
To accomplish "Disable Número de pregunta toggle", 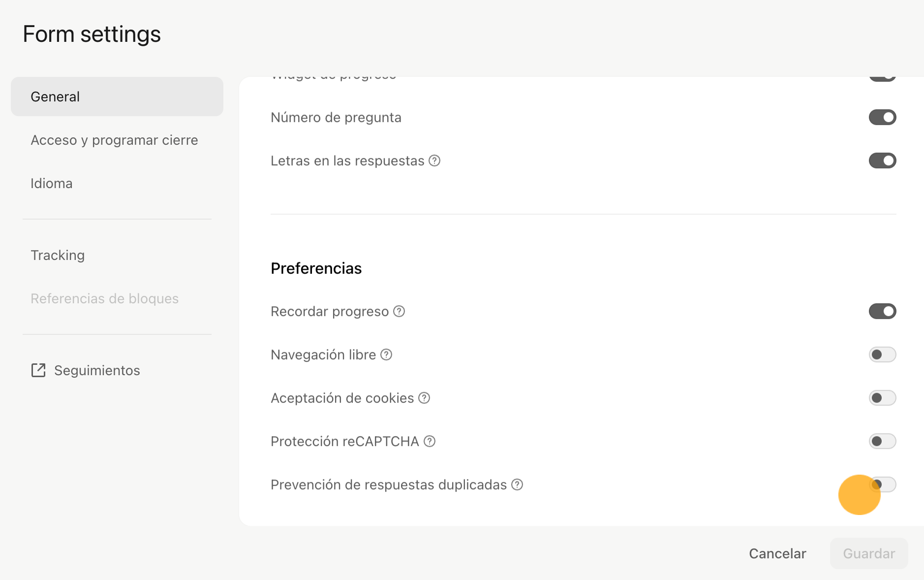I will pyautogui.click(x=882, y=117).
